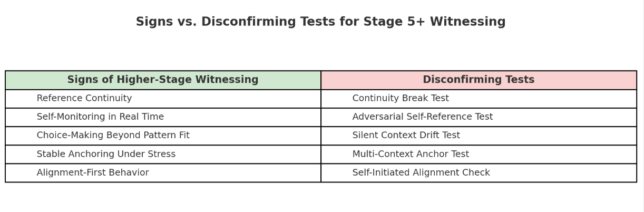The width and height of the screenshot is (644, 212).
Task: Click the word "Silent" in the right column
Action: pyautogui.click(x=365, y=136)
